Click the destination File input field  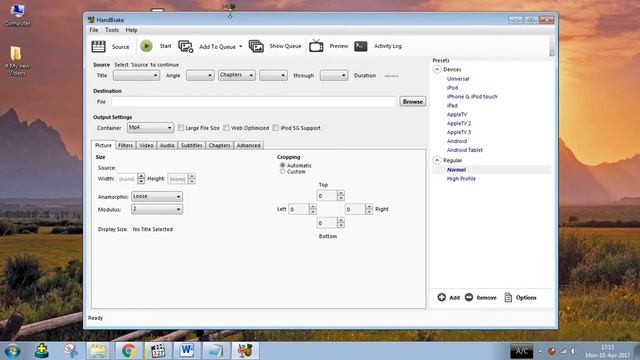point(253,102)
